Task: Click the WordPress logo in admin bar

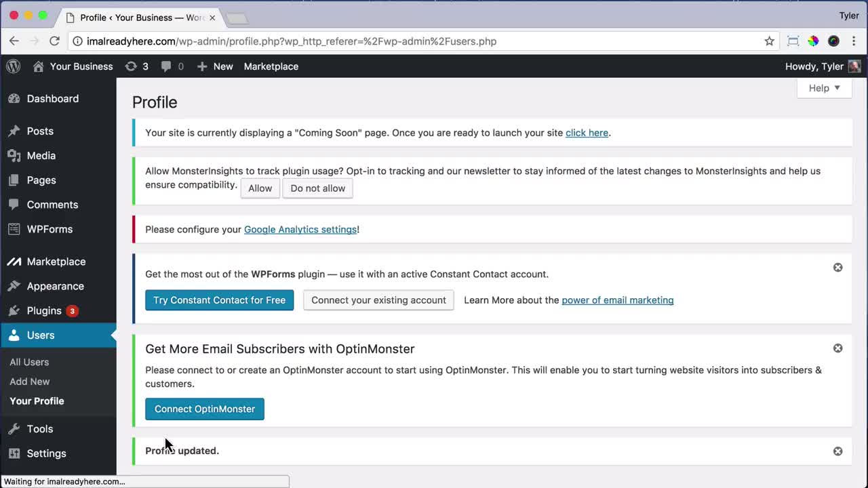Action: pos(14,66)
